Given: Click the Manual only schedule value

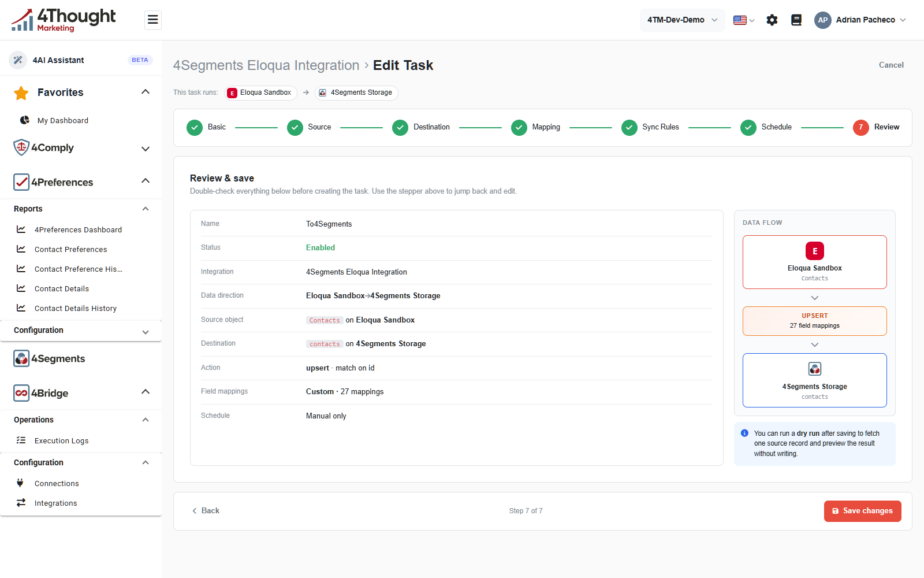Looking at the screenshot, I should (326, 416).
